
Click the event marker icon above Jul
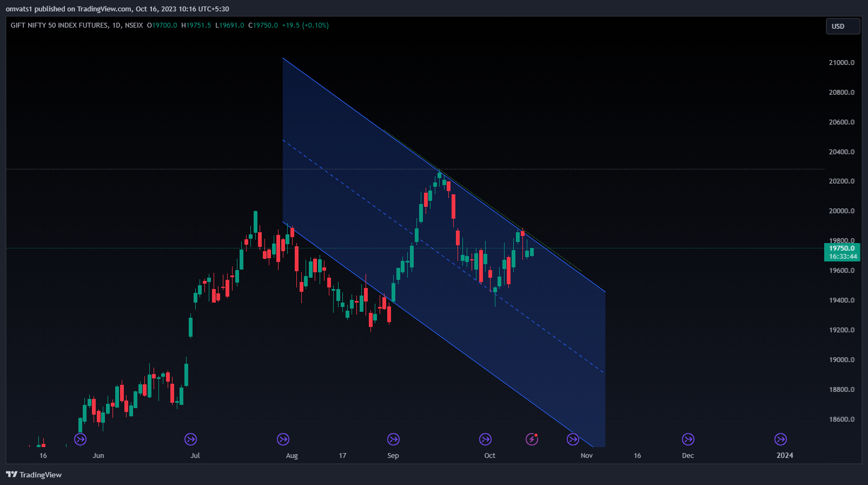click(x=190, y=439)
